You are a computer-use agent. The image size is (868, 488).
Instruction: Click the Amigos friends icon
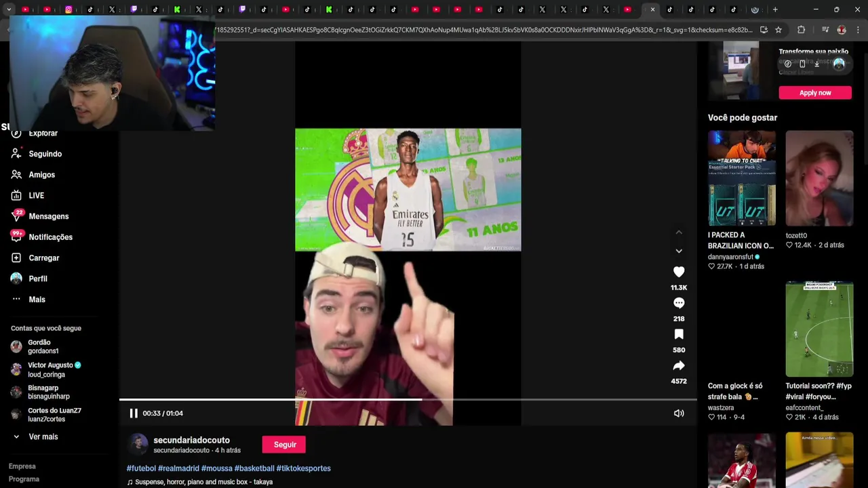(x=16, y=175)
